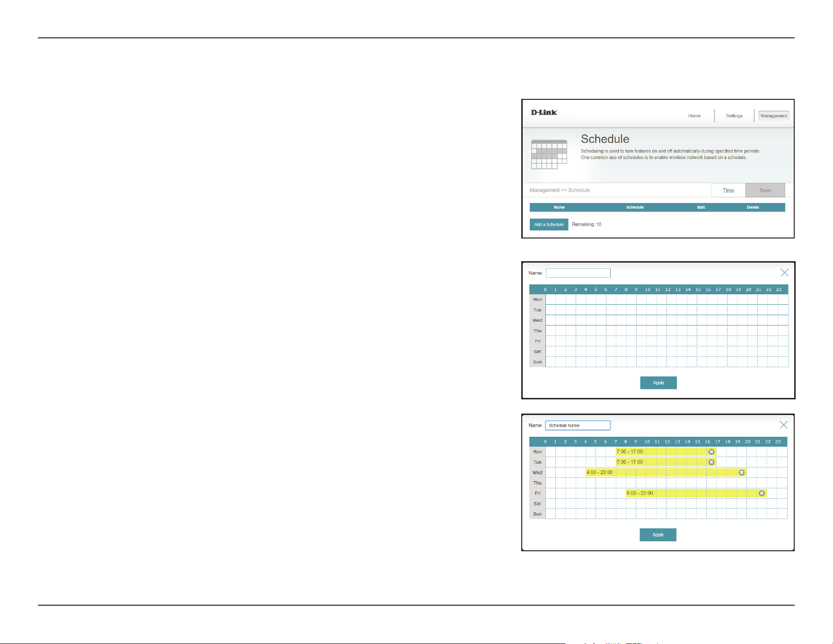Open the Home menu
The width and height of the screenshot is (833, 644).
[694, 116]
